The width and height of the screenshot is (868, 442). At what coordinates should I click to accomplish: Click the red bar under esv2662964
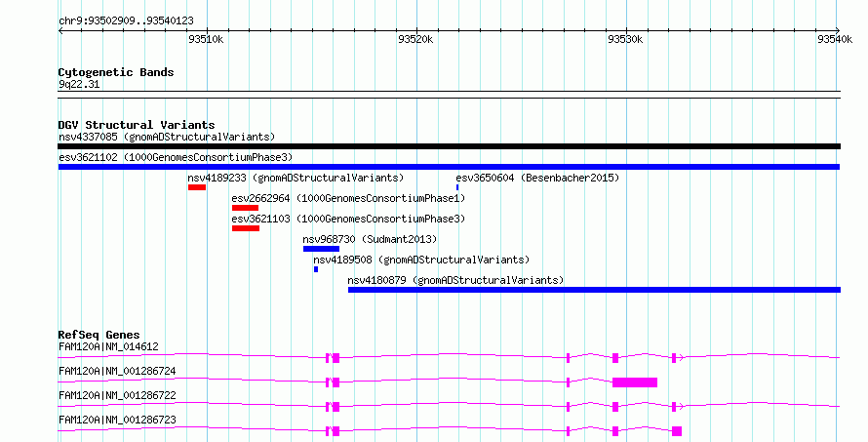pyautogui.click(x=245, y=208)
